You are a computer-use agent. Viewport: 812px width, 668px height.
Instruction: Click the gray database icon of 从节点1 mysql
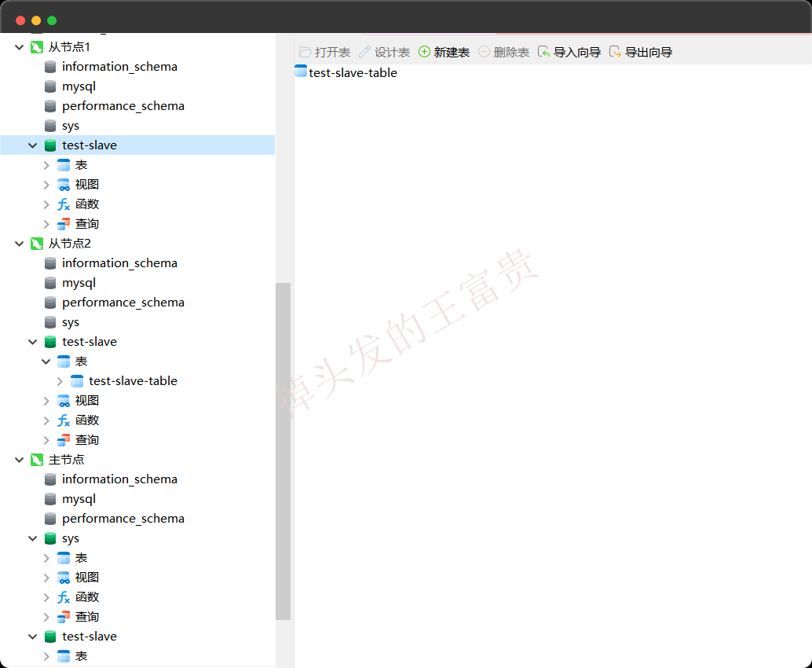(50, 86)
